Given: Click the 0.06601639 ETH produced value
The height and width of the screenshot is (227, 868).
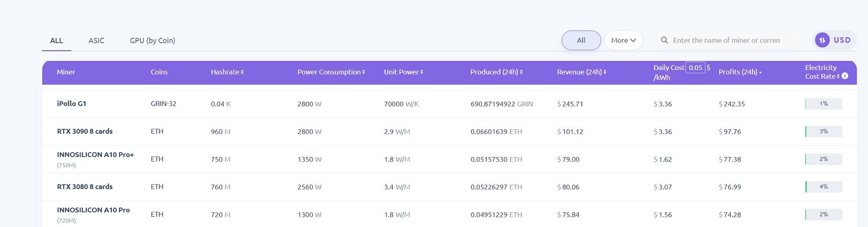Looking at the screenshot, I should pyautogui.click(x=497, y=132).
